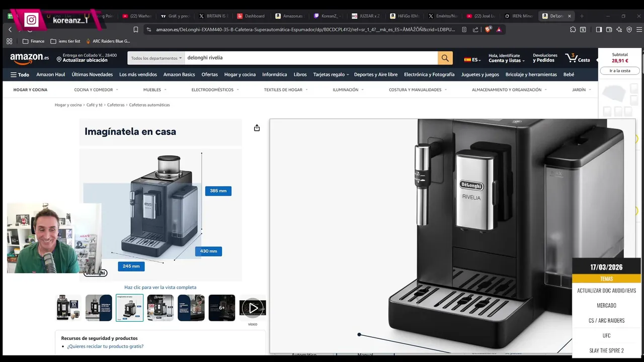644x362 pixels.
Task: Switch to IREN: Miner tab
Action: coord(519,16)
